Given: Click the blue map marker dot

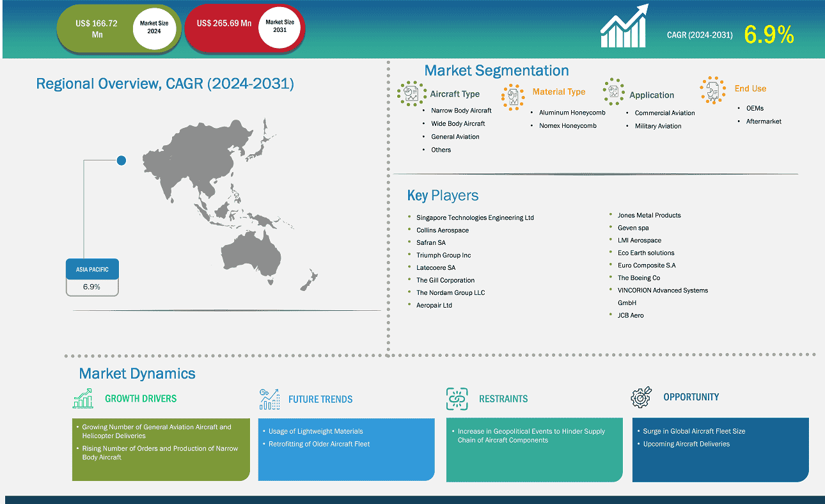Looking at the screenshot, I should (122, 161).
